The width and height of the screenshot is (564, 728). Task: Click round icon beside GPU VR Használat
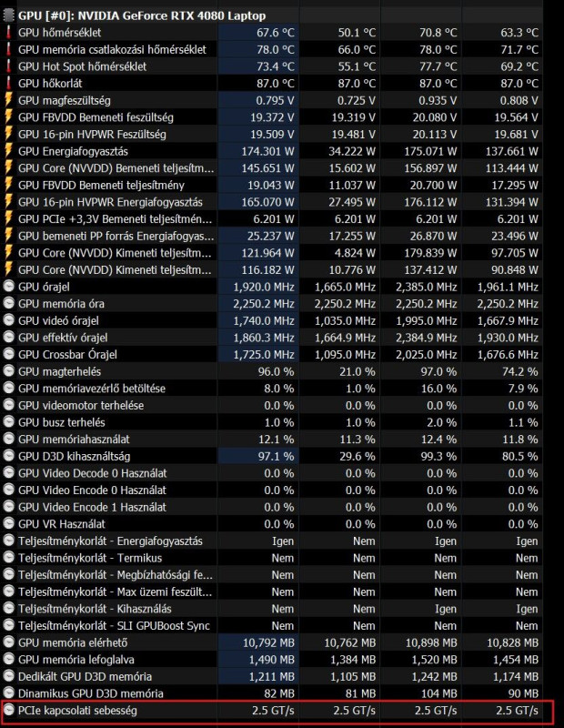coord(8,523)
